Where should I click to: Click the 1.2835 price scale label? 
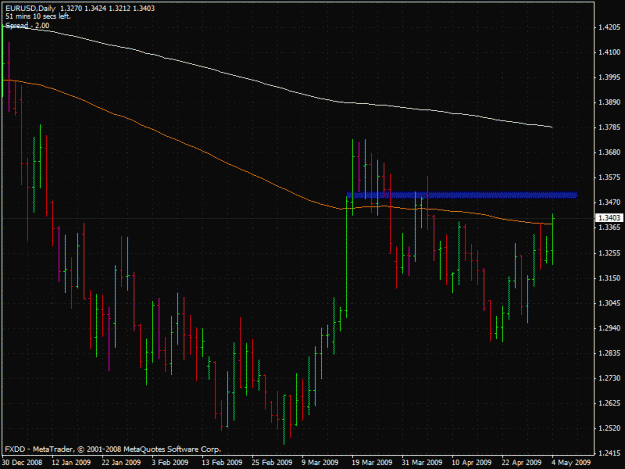pos(609,353)
